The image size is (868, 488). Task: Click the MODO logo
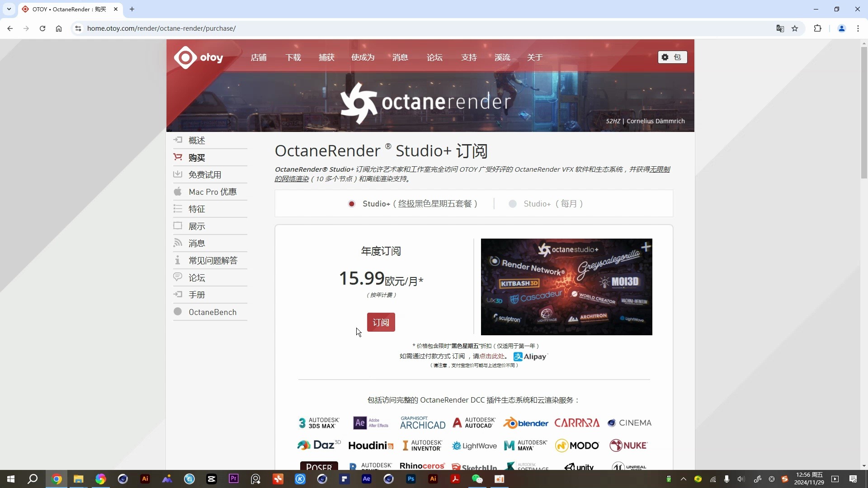coord(577,446)
